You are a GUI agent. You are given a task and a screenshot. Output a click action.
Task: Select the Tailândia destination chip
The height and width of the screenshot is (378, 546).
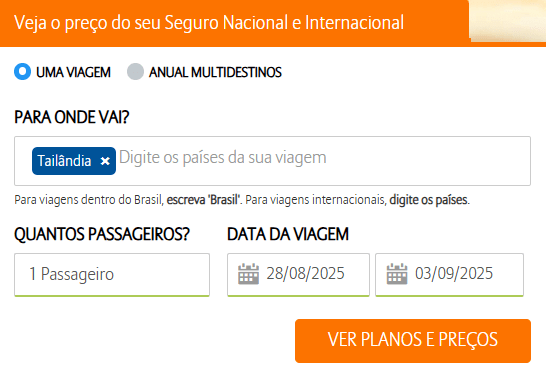click(74, 161)
